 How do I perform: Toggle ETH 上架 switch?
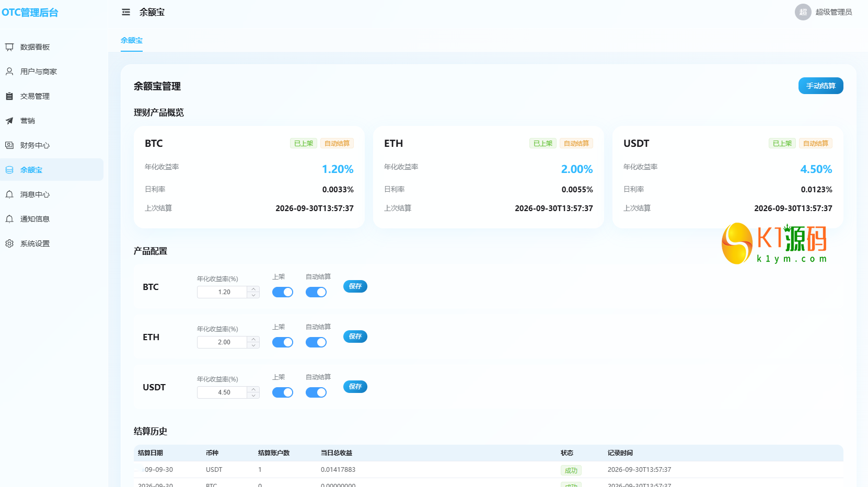tap(283, 342)
